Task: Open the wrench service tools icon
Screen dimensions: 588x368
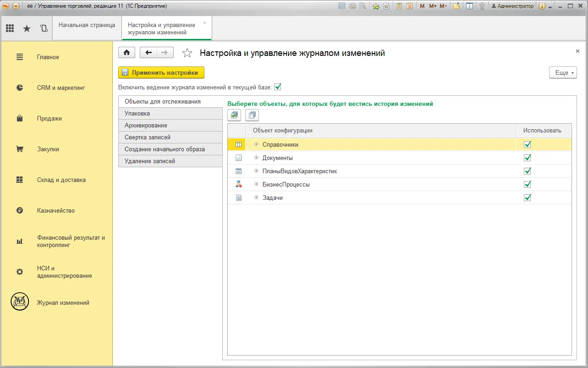Action: point(482,6)
